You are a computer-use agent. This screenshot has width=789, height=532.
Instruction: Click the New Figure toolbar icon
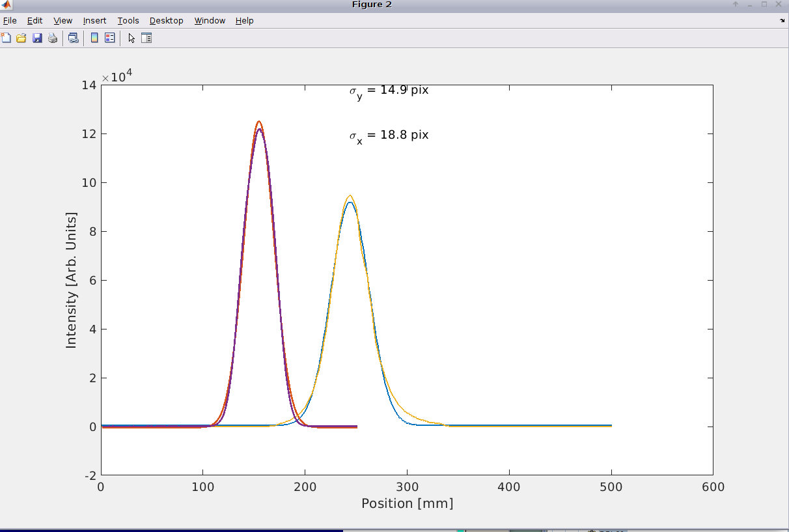(x=6, y=38)
